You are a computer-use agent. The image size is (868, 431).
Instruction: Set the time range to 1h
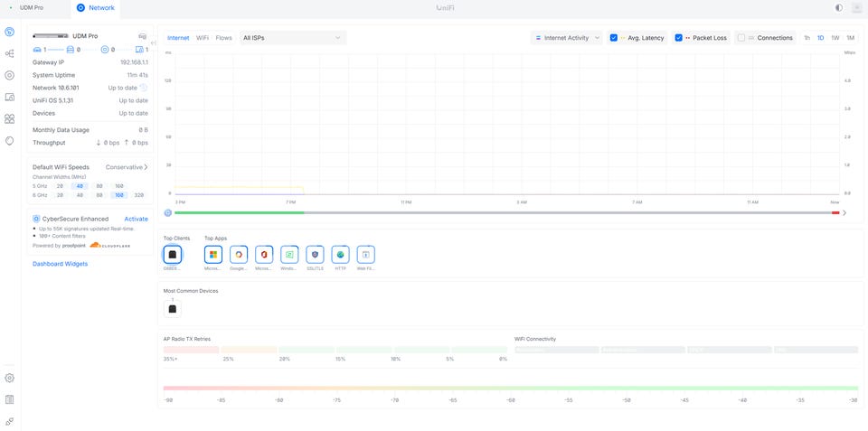click(807, 38)
